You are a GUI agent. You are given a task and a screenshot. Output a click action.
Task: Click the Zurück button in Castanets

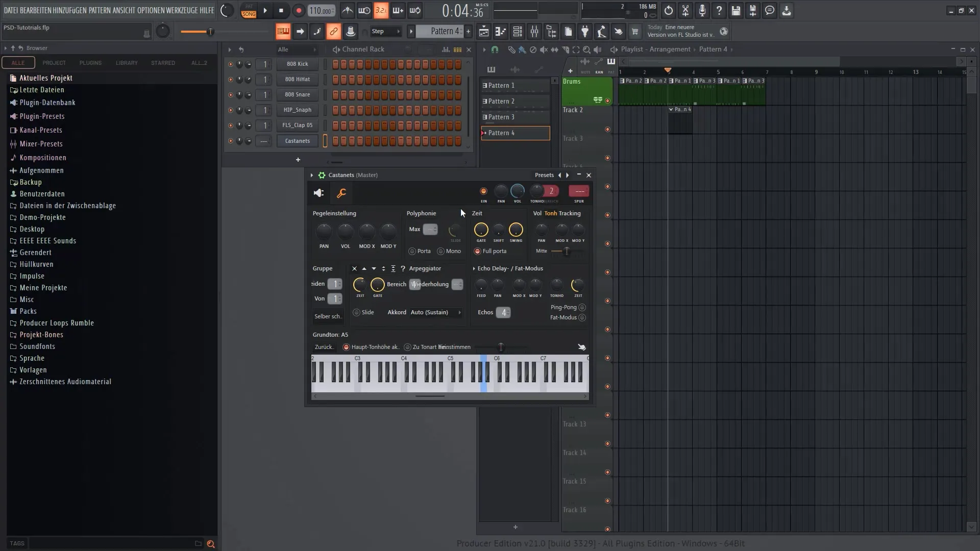[323, 346]
